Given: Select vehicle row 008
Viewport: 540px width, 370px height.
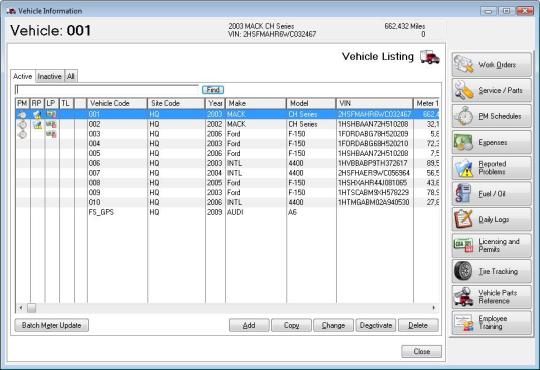Looking at the screenshot, I should (227, 183).
